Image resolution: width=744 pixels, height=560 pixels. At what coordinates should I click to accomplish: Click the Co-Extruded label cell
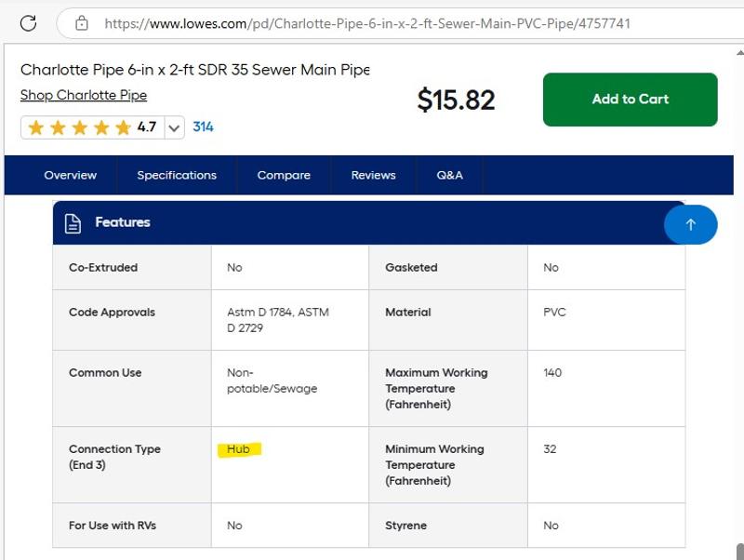132,267
